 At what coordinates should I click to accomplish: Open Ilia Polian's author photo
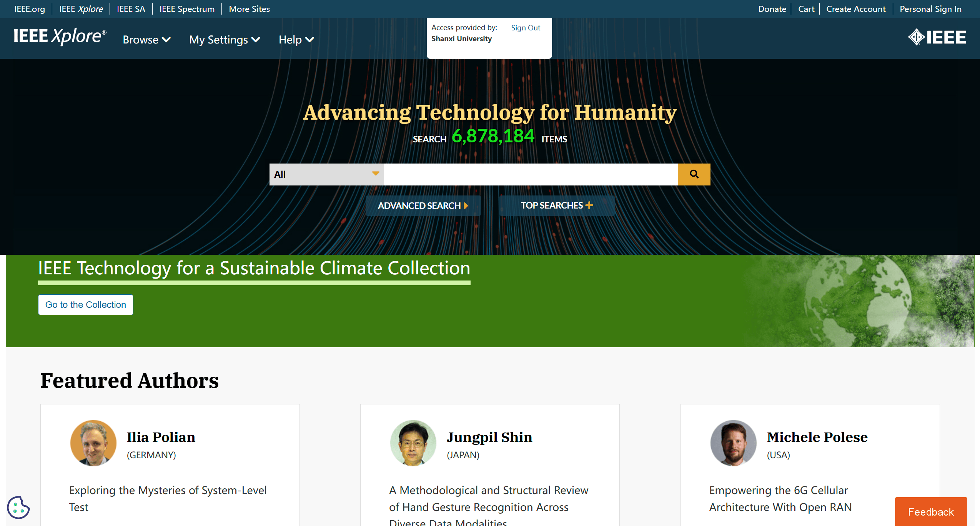coord(93,443)
